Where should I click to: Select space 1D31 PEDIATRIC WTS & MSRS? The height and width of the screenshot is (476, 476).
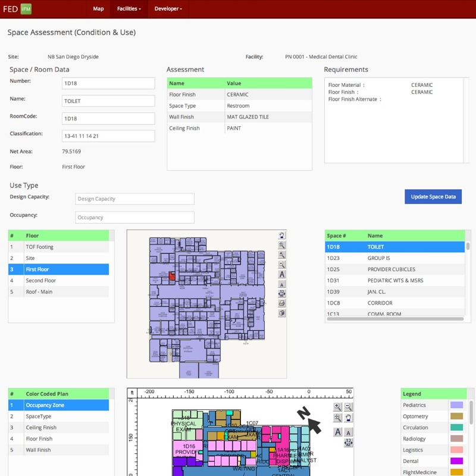click(x=394, y=280)
